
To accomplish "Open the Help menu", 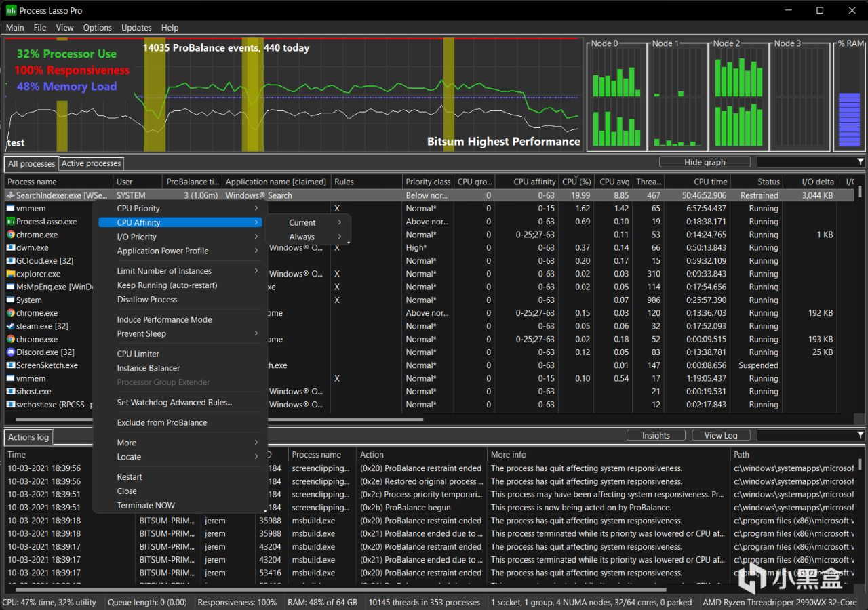I will (170, 28).
